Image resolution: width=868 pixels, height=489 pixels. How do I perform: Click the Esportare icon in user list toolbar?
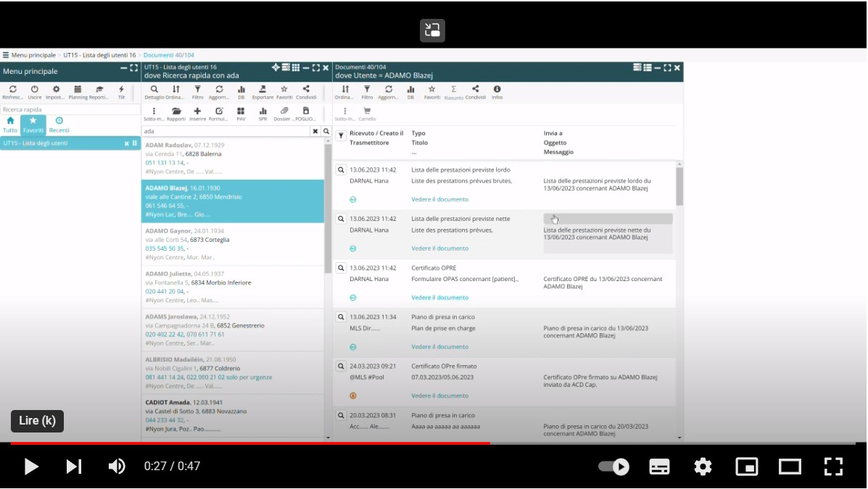pyautogui.click(x=263, y=89)
